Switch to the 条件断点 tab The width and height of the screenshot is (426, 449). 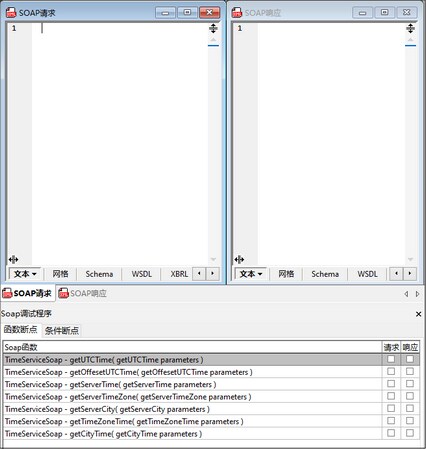coord(62,330)
